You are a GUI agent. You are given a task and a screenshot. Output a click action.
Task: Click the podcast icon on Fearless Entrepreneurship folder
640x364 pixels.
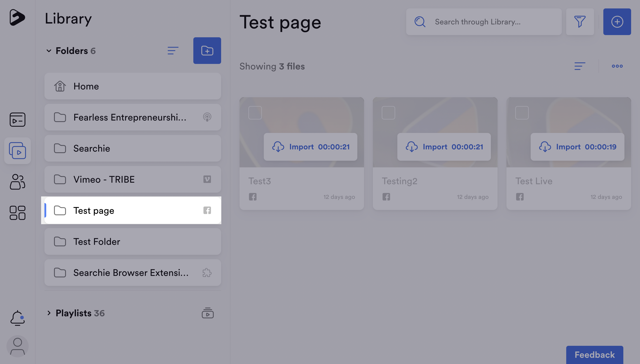(207, 117)
